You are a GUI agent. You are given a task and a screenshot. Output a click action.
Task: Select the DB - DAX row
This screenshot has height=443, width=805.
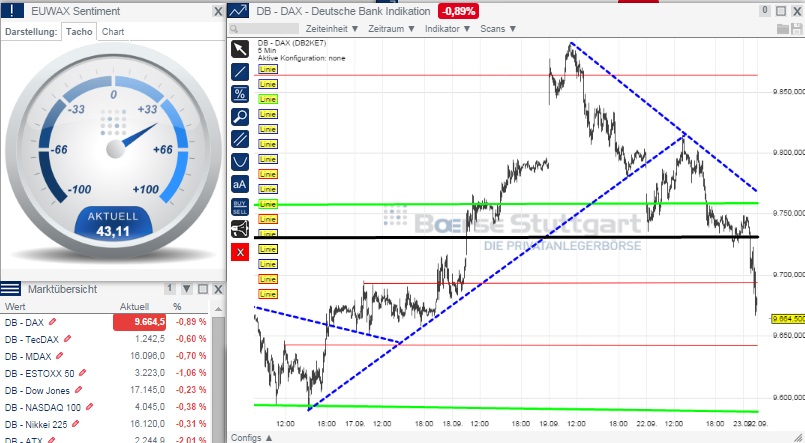105,322
